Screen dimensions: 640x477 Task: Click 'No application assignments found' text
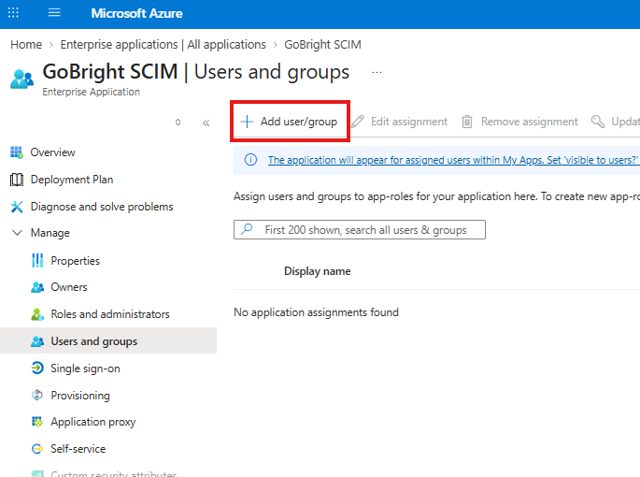[x=316, y=312]
